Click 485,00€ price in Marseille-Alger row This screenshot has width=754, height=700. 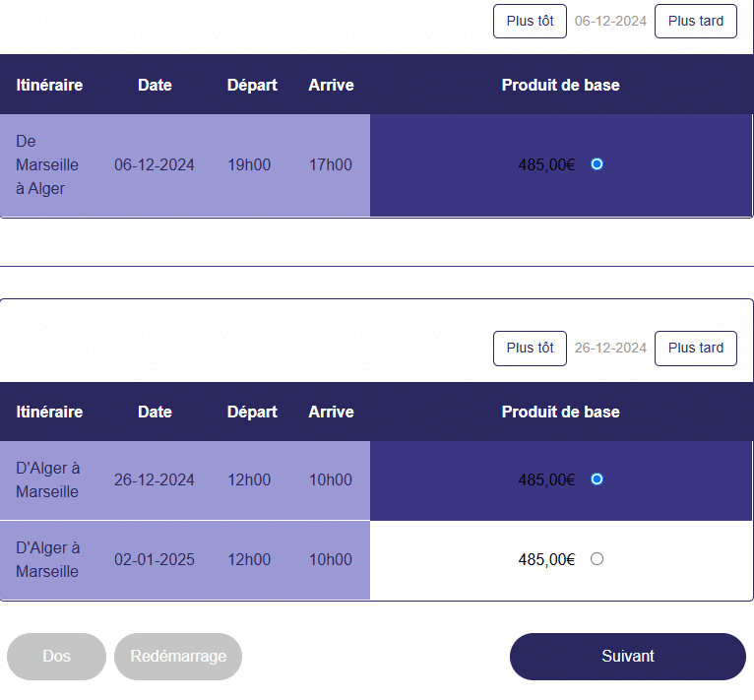pyautogui.click(x=546, y=165)
